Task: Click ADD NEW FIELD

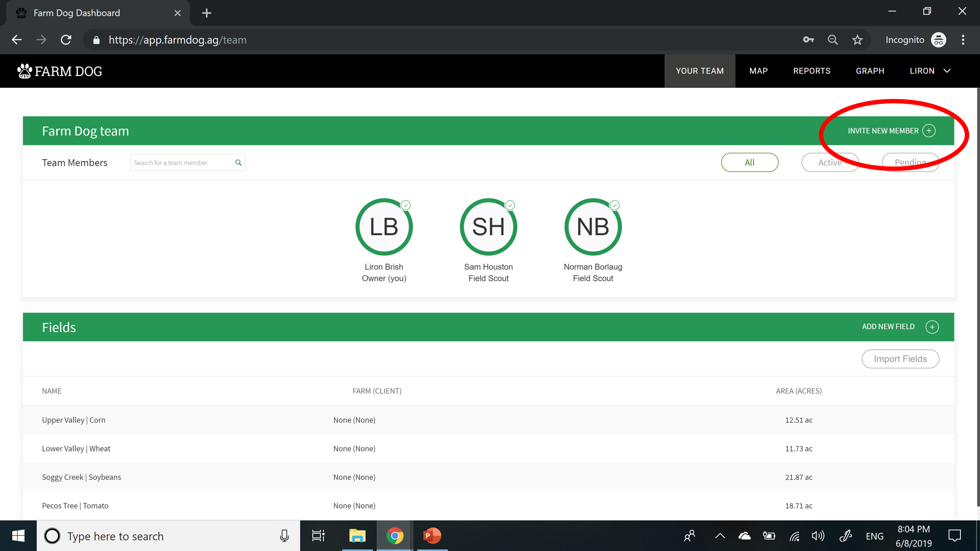Action: 888,327
